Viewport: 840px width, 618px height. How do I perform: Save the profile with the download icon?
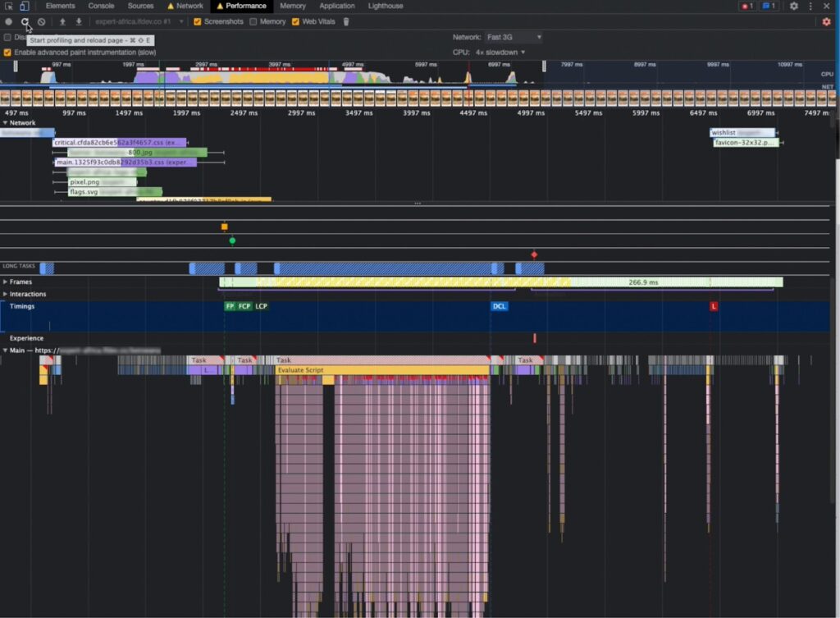tap(79, 22)
